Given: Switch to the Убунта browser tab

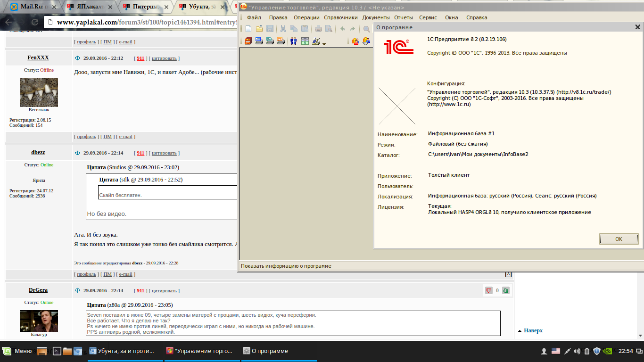Looking at the screenshot, I should pyautogui.click(x=204, y=7).
